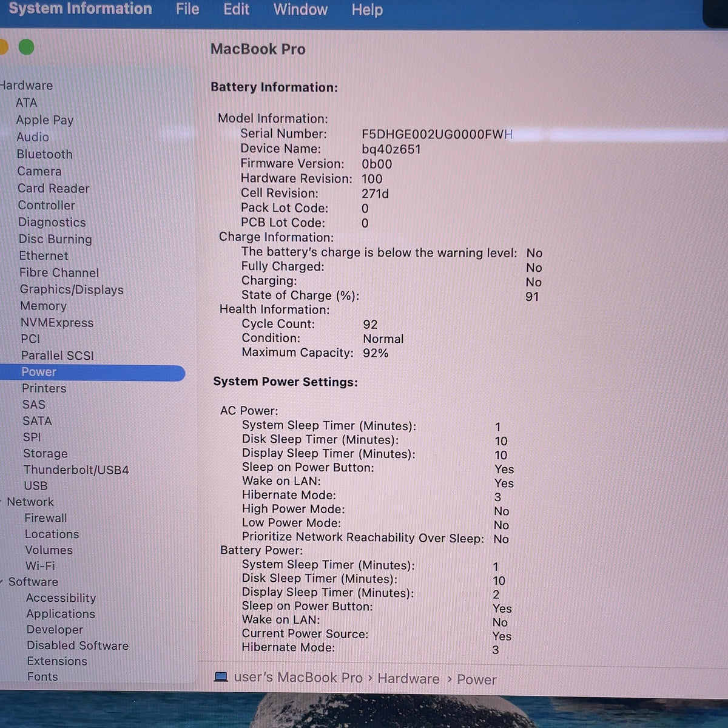Click Power in the path bar
This screenshot has width=728, height=728.
[477, 679]
